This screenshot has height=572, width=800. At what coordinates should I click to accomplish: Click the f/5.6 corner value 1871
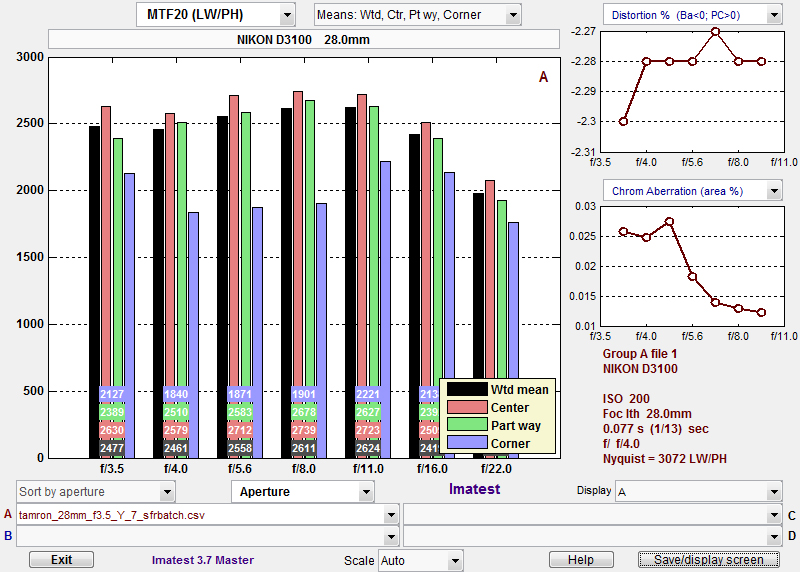(x=240, y=394)
